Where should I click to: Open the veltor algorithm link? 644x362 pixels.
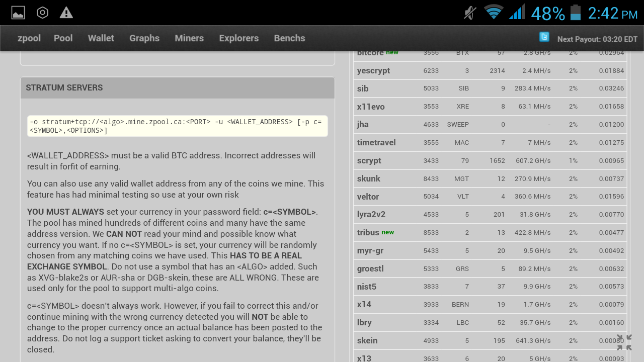tap(368, 197)
